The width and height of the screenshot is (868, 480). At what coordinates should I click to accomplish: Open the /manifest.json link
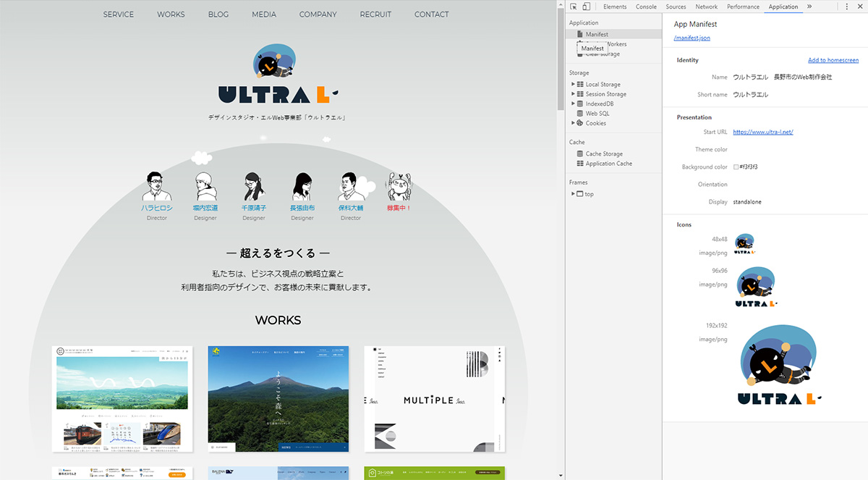(x=692, y=38)
